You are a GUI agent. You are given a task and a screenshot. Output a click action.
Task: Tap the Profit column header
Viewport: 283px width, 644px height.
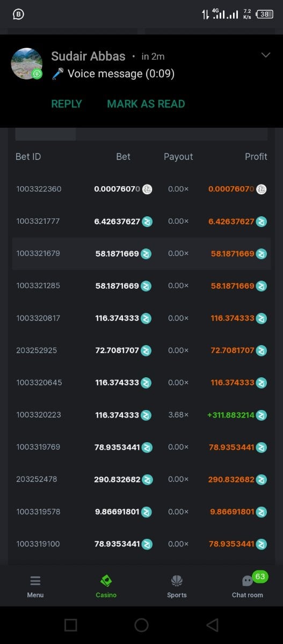[256, 157]
